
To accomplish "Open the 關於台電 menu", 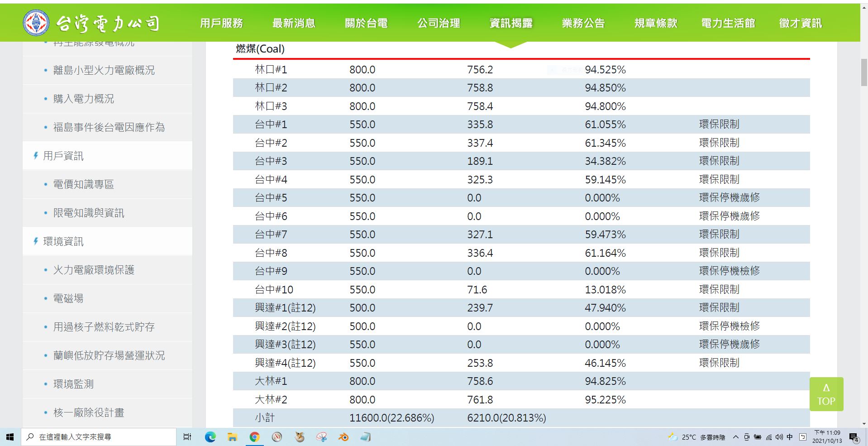I will coord(366,23).
